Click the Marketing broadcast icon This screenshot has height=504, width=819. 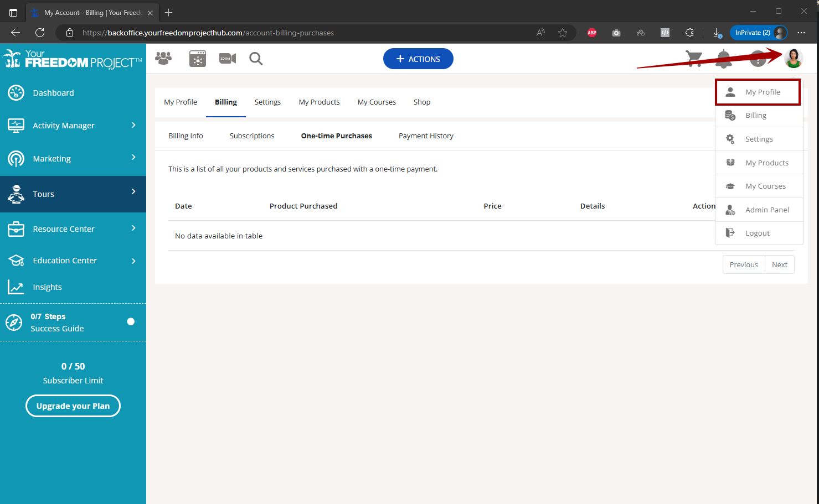16,159
